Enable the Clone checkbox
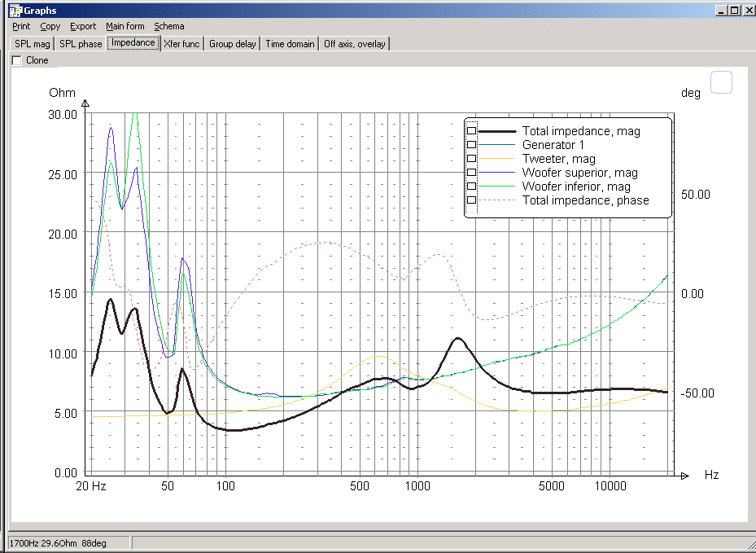Viewport: 756px width, 553px height. pyautogui.click(x=17, y=60)
